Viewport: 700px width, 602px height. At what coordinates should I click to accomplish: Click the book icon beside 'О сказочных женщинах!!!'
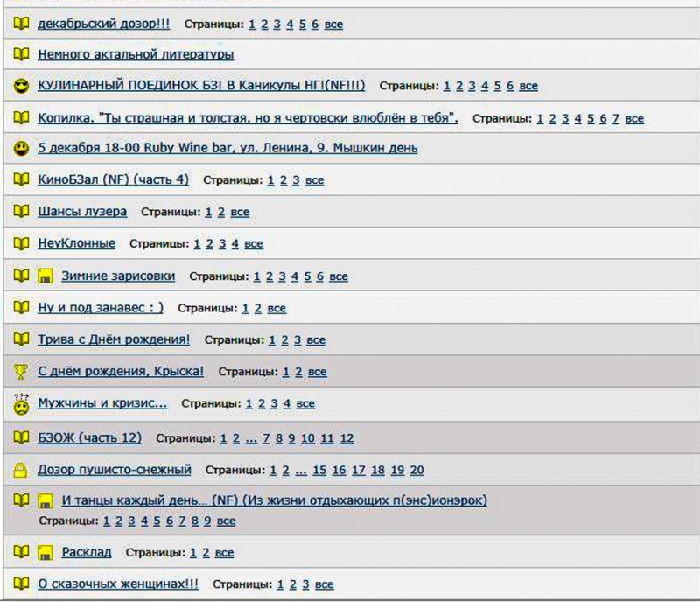point(21,584)
